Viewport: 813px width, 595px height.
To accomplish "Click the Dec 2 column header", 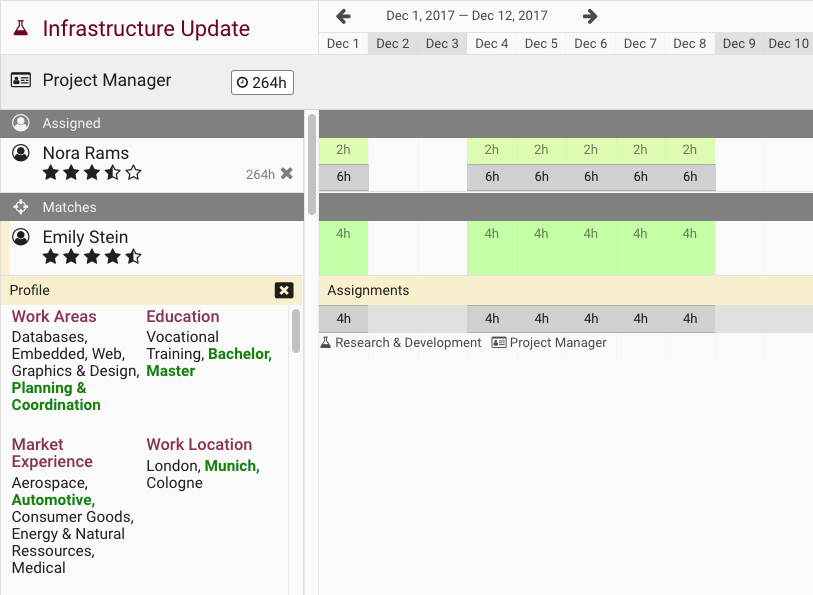I will (x=393, y=44).
